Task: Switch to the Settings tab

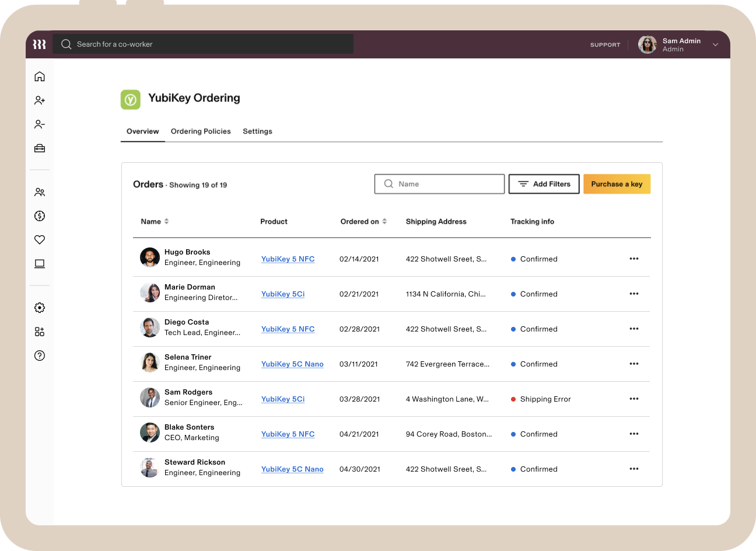Action: (x=257, y=131)
